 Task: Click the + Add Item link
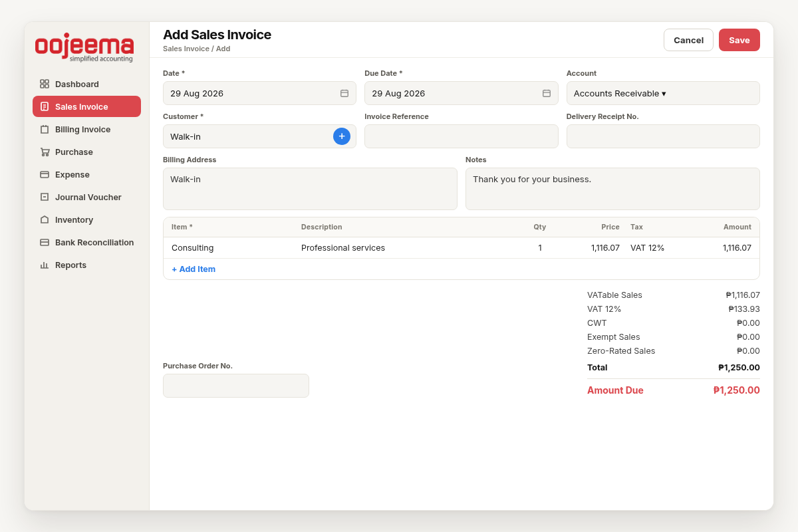pyautogui.click(x=194, y=269)
